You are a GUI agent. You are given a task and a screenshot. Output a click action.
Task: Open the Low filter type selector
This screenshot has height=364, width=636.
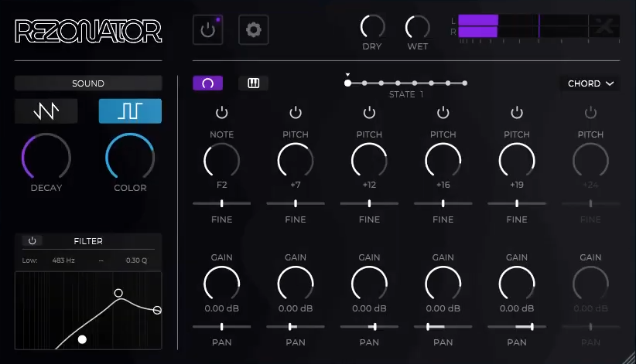pos(30,260)
